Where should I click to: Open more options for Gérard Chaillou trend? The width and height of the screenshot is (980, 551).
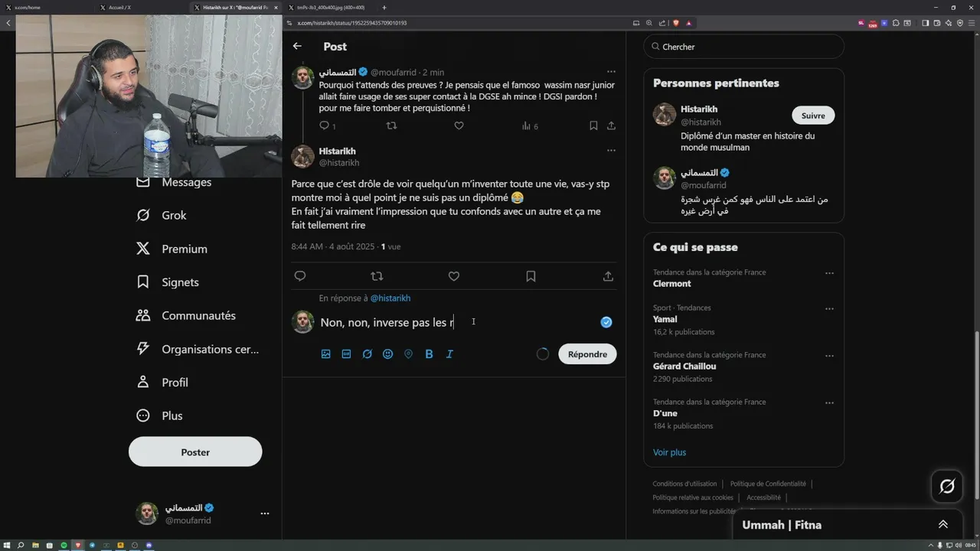click(829, 356)
